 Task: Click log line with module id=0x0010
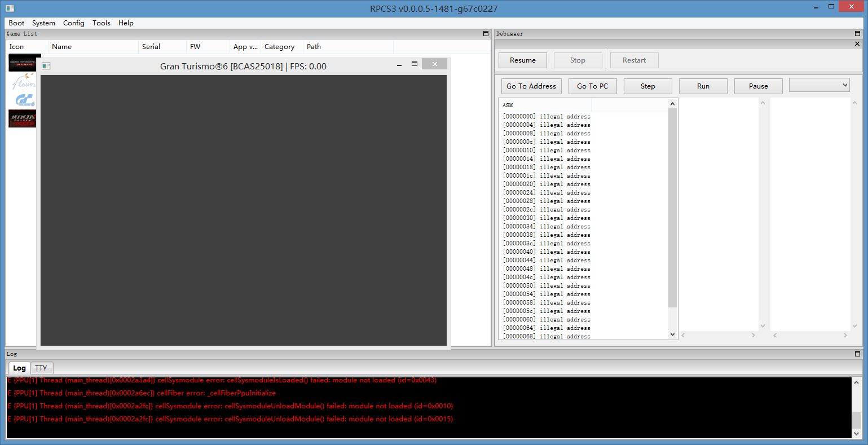click(230, 406)
